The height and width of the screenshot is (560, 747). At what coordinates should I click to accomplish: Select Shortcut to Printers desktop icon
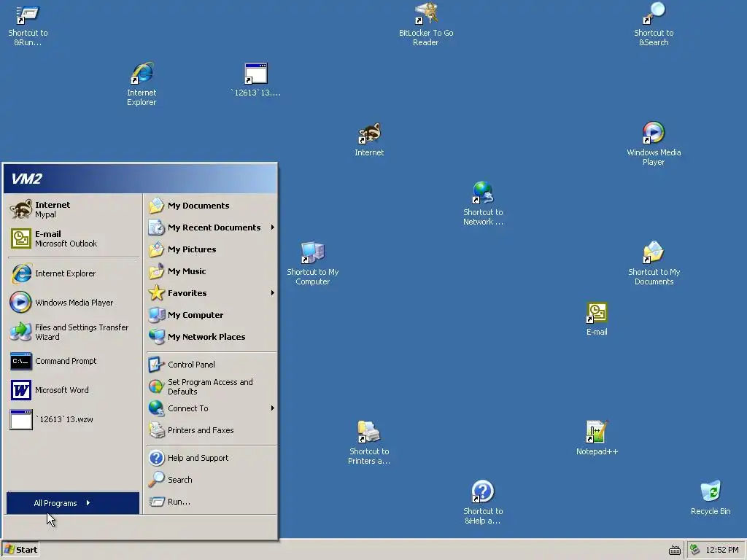pyautogui.click(x=369, y=443)
